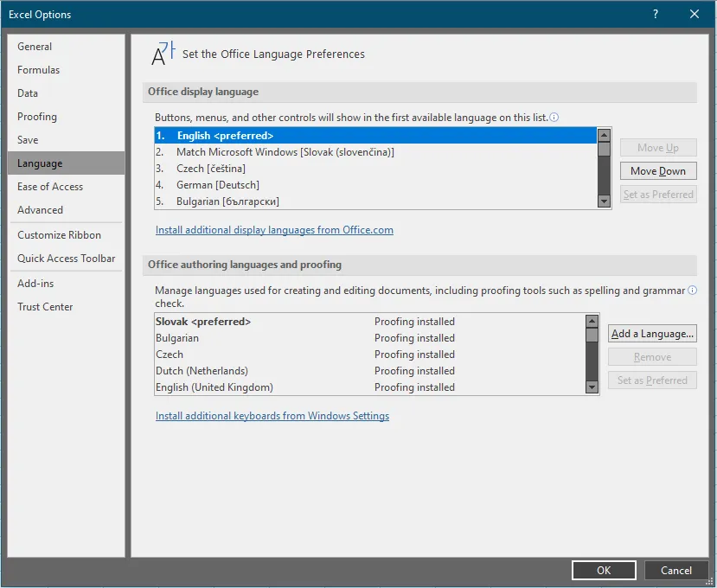The image size is (717, 588).
Task: Click the Move Down button
Action: 658,171
